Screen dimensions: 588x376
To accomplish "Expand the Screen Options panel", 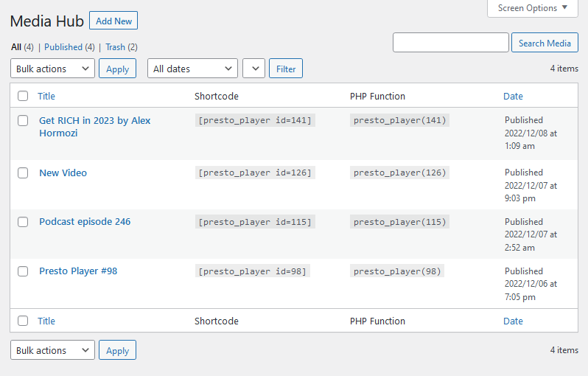I will (533, 8).
